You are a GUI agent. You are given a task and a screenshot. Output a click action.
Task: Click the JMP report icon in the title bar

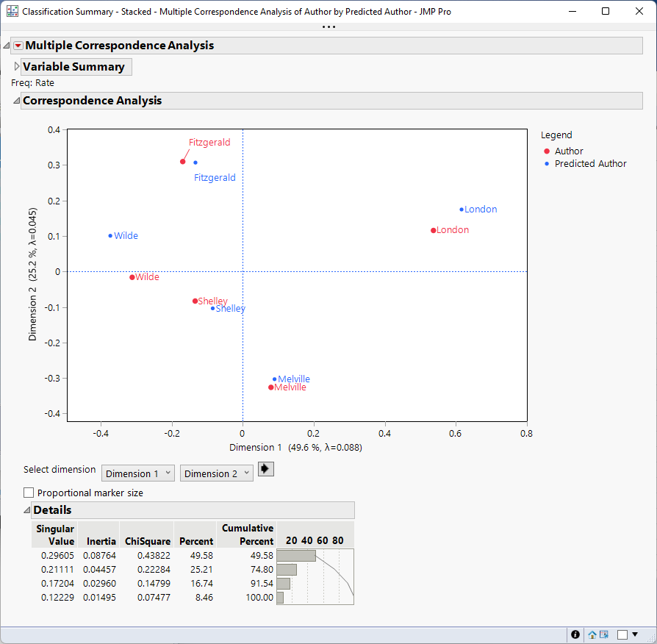click(x=12, y=11)
